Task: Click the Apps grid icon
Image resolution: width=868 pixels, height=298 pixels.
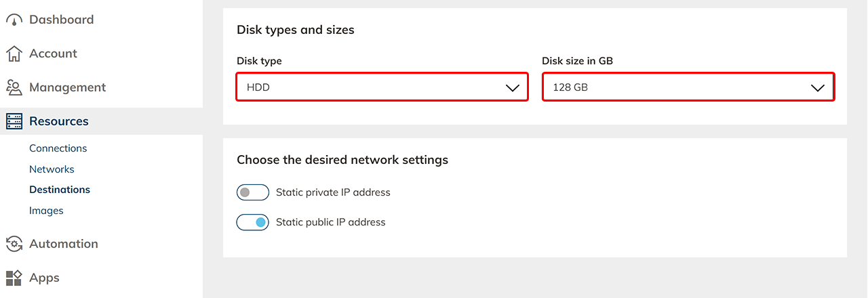Action: pyautogui.click(x=14, y=278)
